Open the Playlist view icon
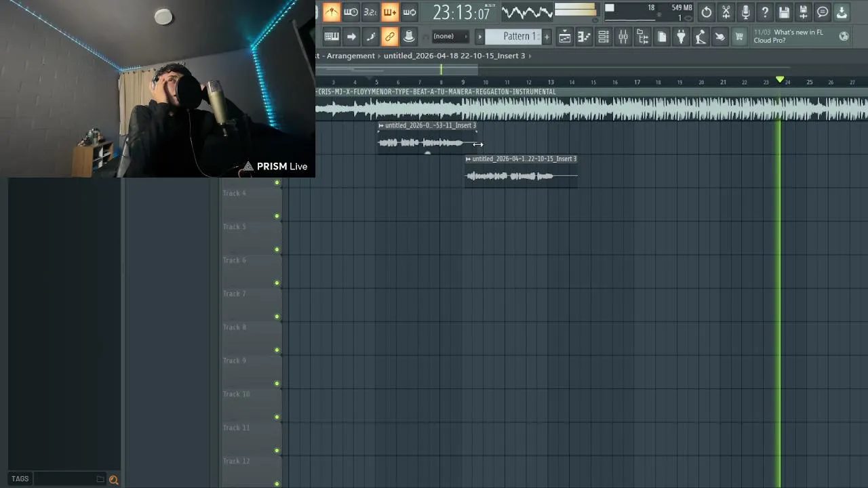 click(x=564, y=37)
